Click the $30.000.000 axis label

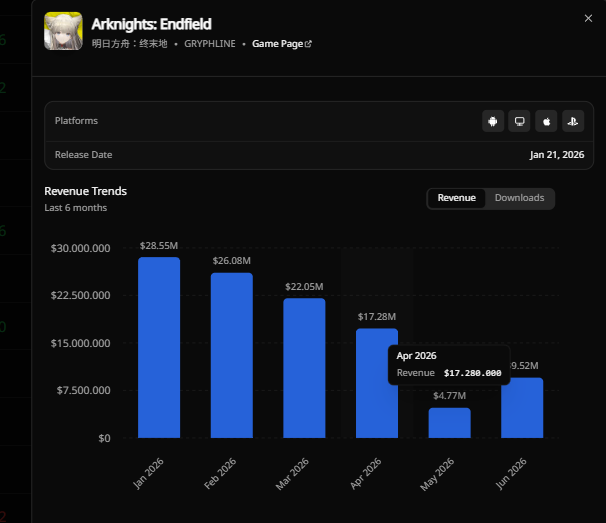coord(80,248)
